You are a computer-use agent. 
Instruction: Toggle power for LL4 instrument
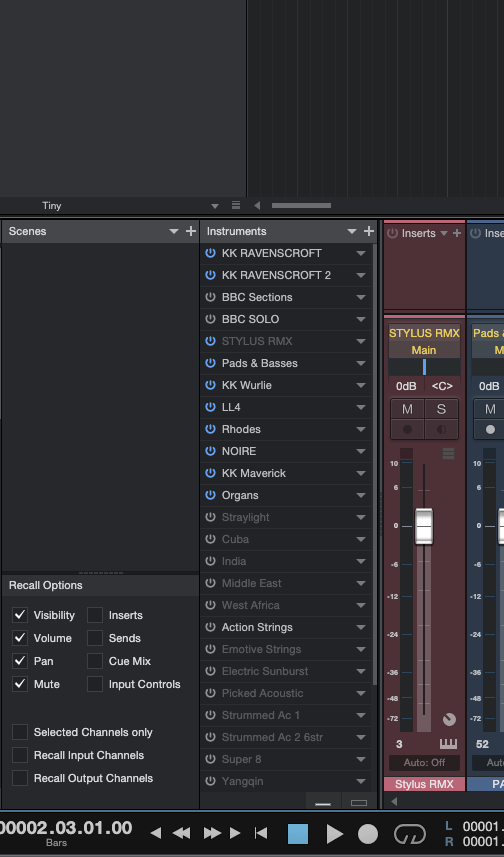tap(210, 407)
